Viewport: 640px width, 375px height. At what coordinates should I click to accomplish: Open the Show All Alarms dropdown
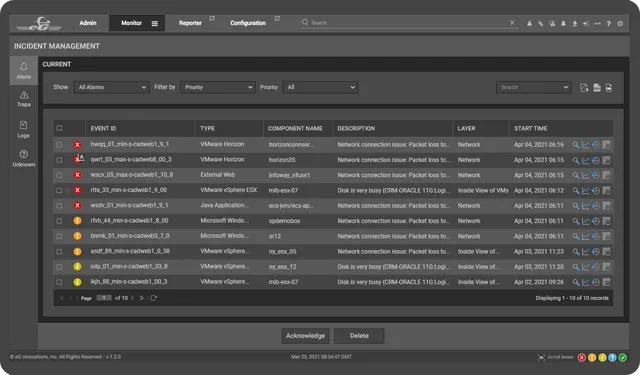tap(111, 87)
